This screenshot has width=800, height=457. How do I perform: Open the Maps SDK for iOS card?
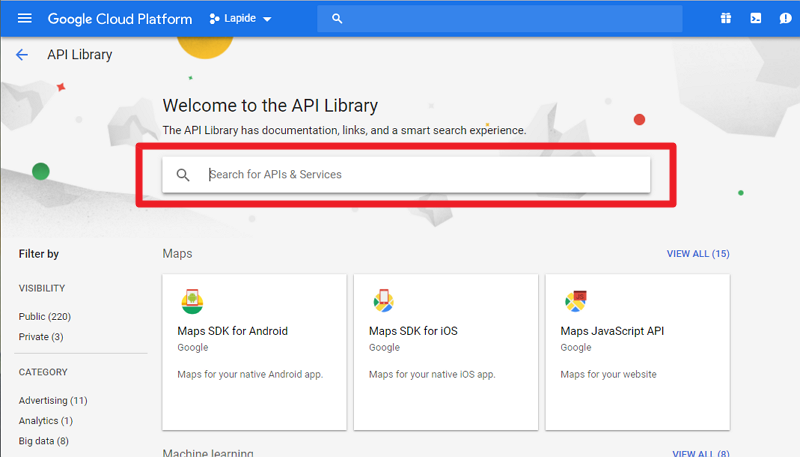tap(446, 352)
